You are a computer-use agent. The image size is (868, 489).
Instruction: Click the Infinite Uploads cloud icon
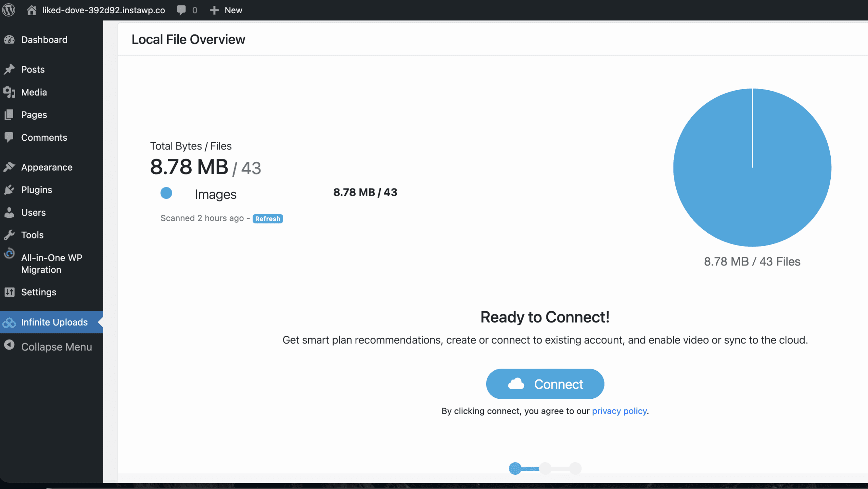(9, 322)
